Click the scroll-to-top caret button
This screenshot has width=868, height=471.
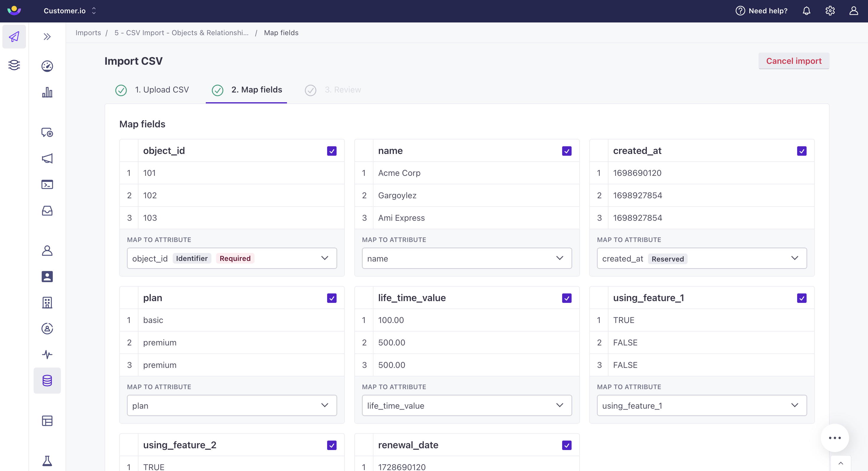[841, 463]
